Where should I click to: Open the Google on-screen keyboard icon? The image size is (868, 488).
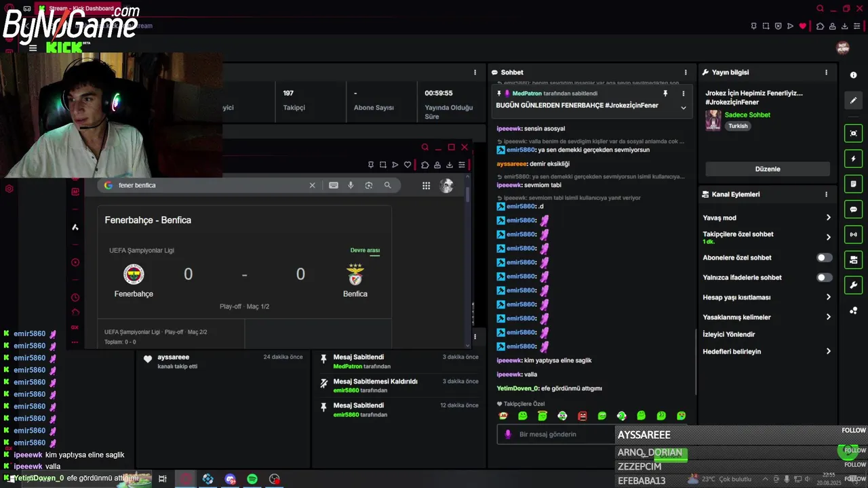pos(334,185)
